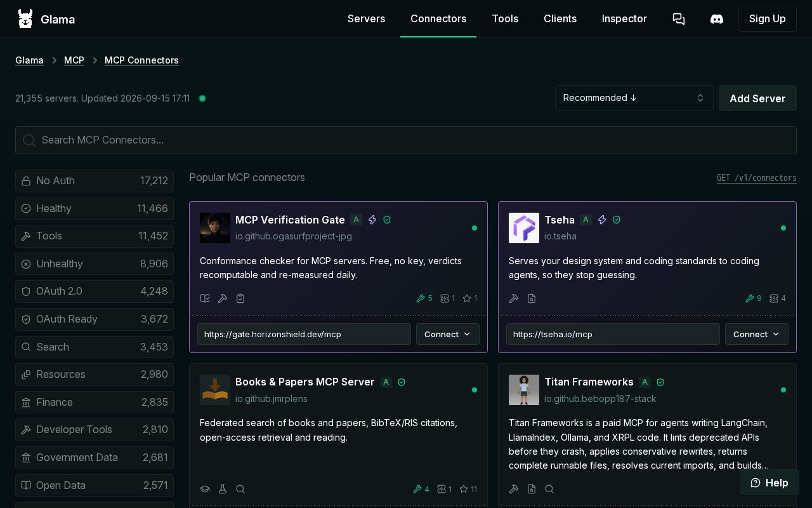Click the shield badge on MCP Verification Gate
The height and width of the screenshot is (508, 812).
(387, 220)
